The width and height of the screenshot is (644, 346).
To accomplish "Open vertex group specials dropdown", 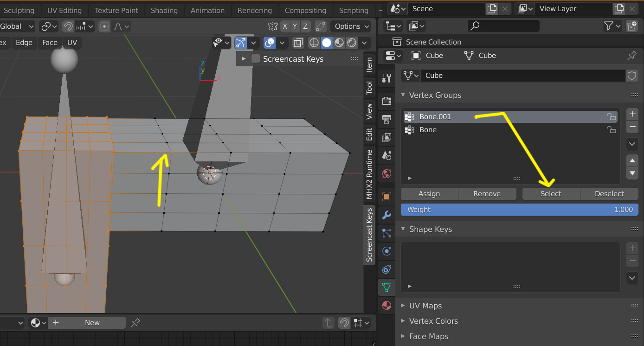I will [x=632, y=144].
